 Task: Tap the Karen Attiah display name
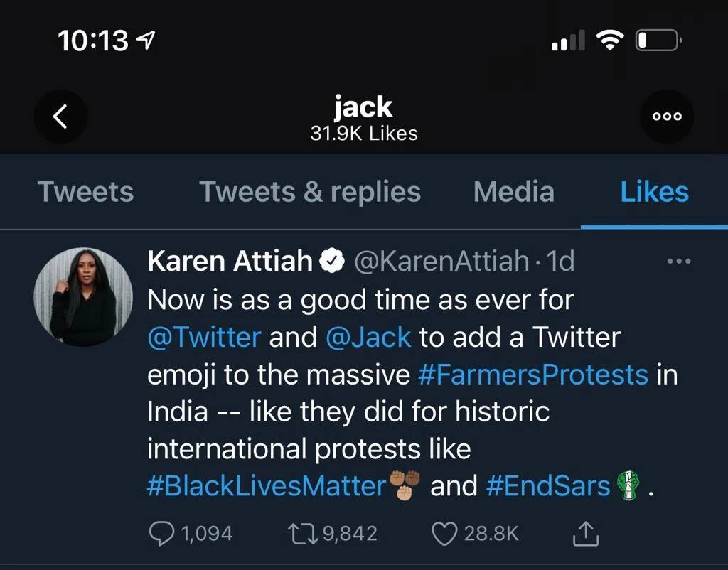pyautogui.click(x=230, y=262)
